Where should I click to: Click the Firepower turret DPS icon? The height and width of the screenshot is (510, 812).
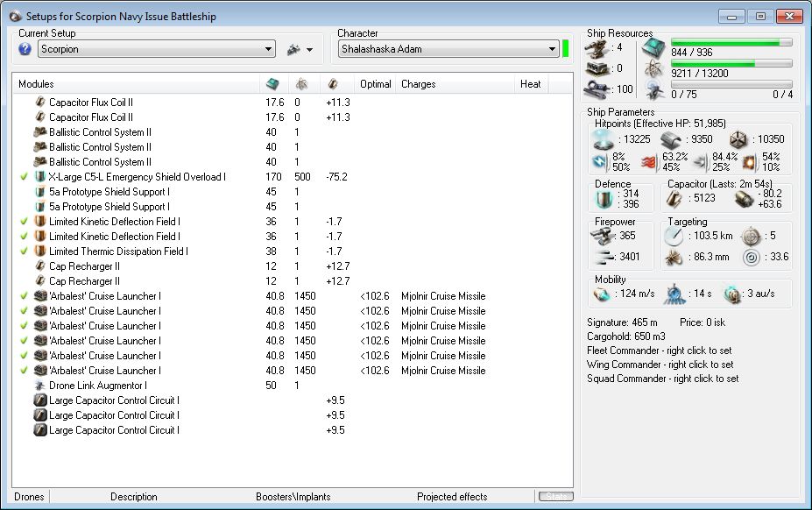point(603,237)
